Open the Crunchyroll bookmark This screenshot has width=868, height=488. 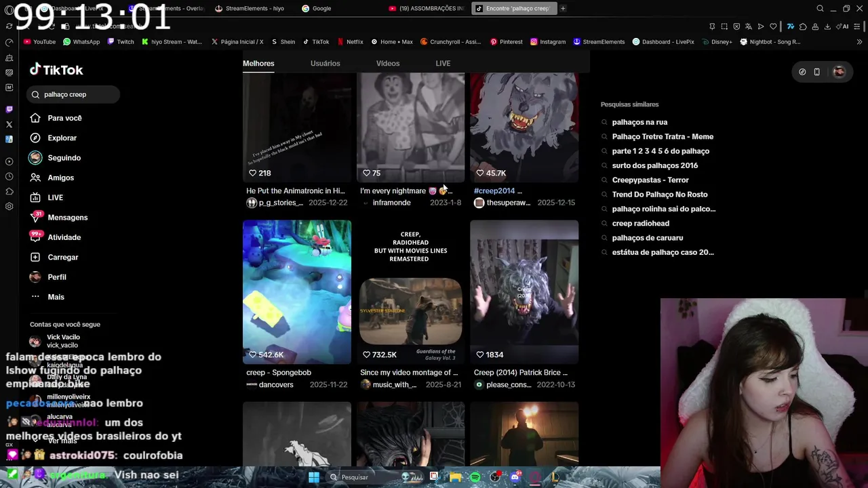450,41
